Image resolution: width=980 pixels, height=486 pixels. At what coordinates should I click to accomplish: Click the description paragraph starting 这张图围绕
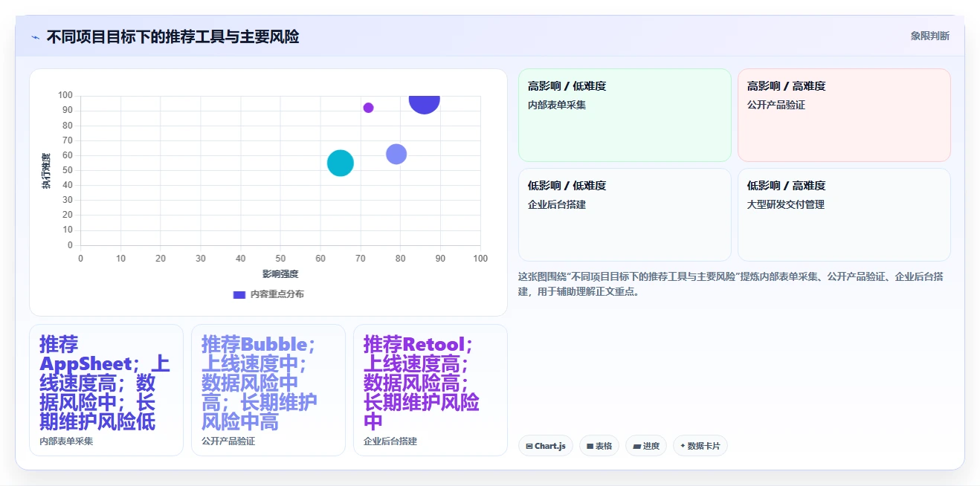coord(732,284)
